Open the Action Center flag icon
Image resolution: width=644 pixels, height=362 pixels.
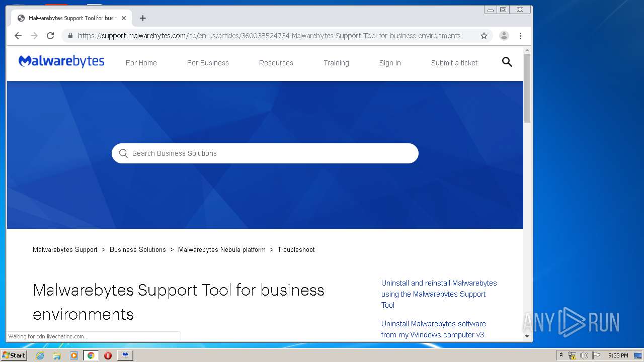pyautogui.click(x=596, y=355)
